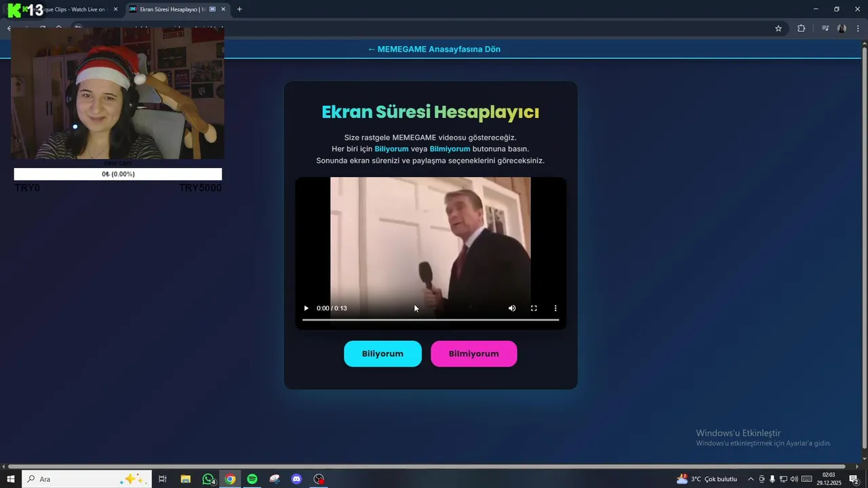The image size is (868, 488).
Task: Open the video player's more options menu
Action: point(555,308)
